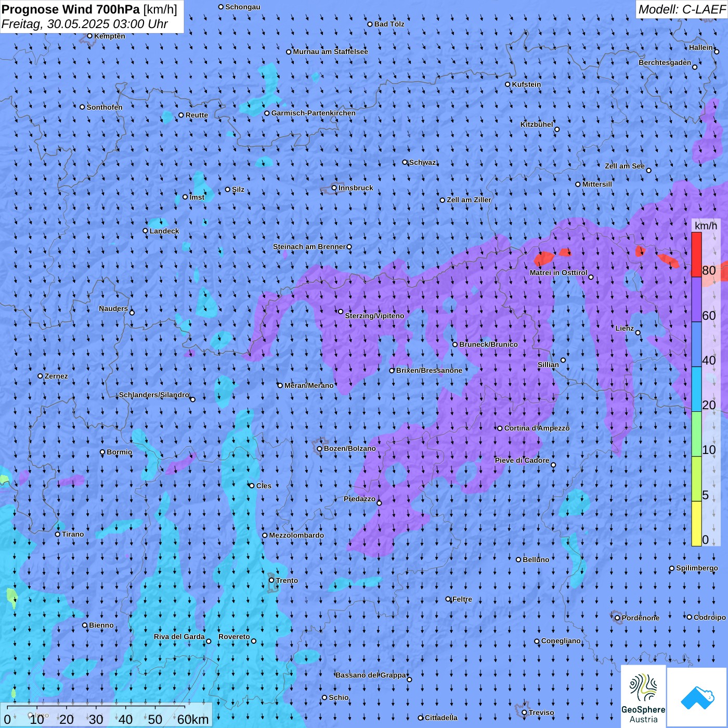This screenshot has height=728, width=728.
Task: Click the 'Schlanders/Silandro' label
Action: 154,395
